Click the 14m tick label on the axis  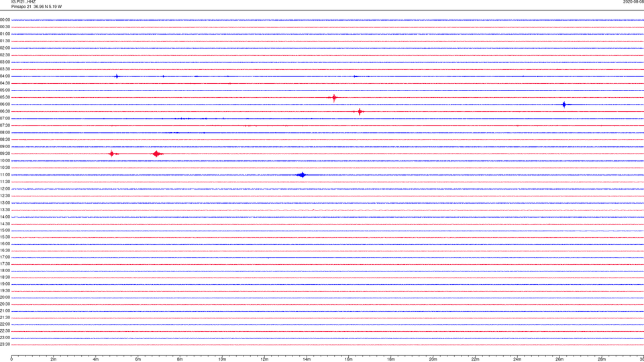pos(307,359)
